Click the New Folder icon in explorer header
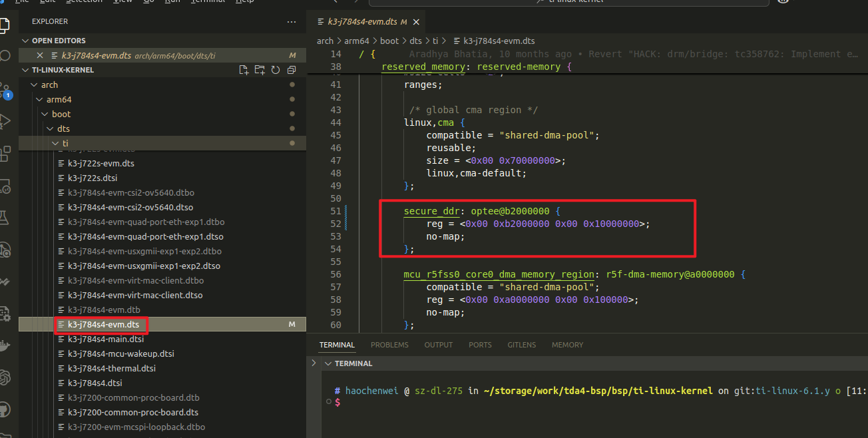 tap(260, 70)
